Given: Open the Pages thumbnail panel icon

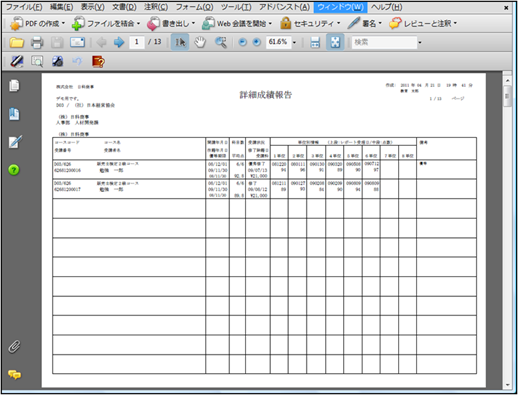Looking at the screenshot, I should pos(14,86).
